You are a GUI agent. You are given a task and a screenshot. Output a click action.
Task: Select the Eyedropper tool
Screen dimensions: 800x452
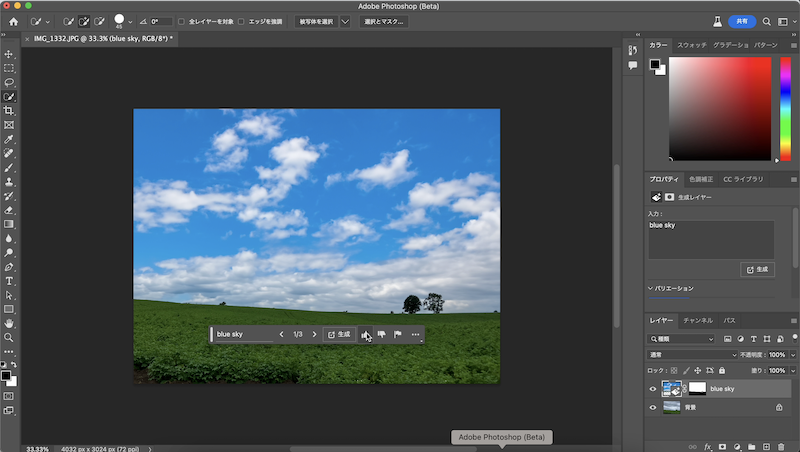(9, 139)
